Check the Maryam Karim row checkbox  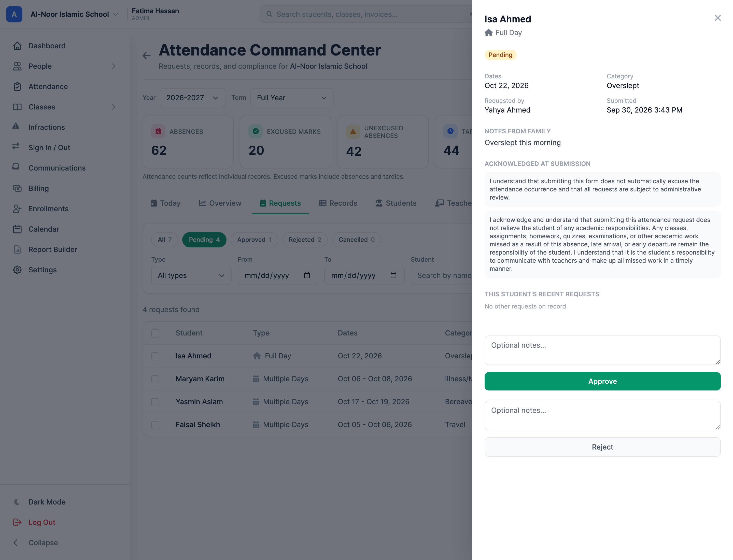click(x=155, y=379)
